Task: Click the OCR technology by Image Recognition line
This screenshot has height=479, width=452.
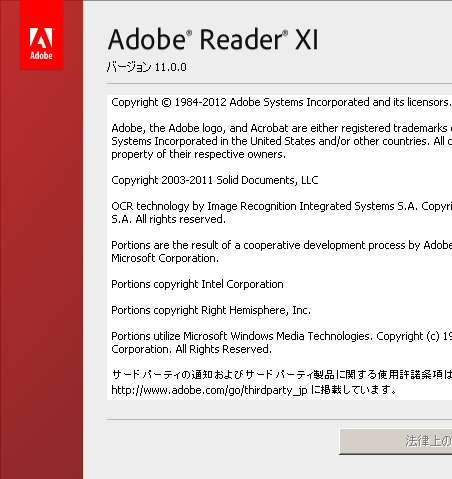Action: [281, 206]
